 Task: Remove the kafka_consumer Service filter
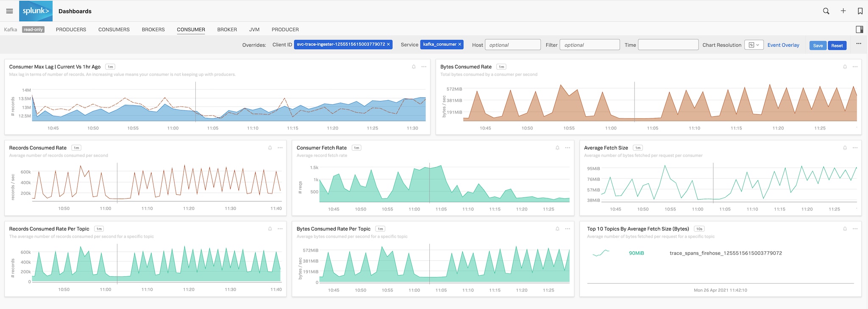coord(459,44)
